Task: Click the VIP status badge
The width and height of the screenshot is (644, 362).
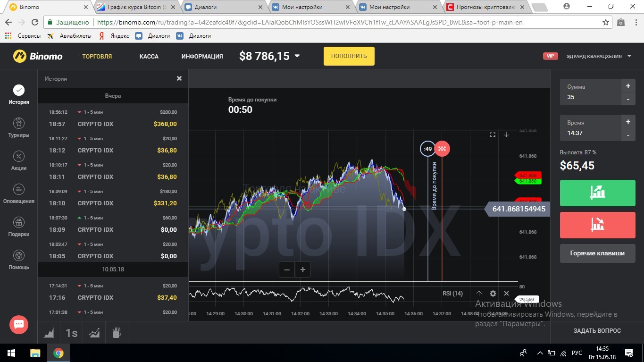Action: tap(550, 56)
